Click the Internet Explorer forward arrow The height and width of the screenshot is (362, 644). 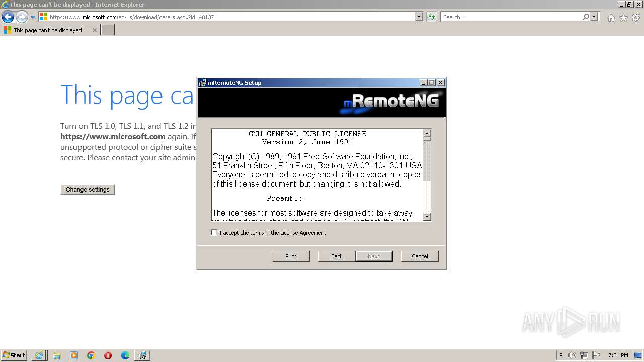[x=22, y=17]
